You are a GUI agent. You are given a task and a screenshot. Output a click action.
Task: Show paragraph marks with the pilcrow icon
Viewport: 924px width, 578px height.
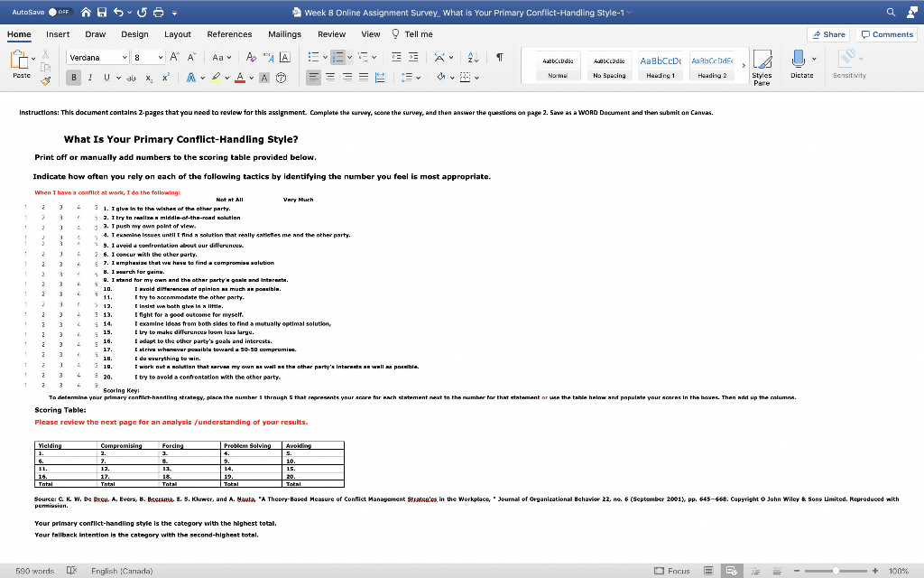tap(500, 57)
